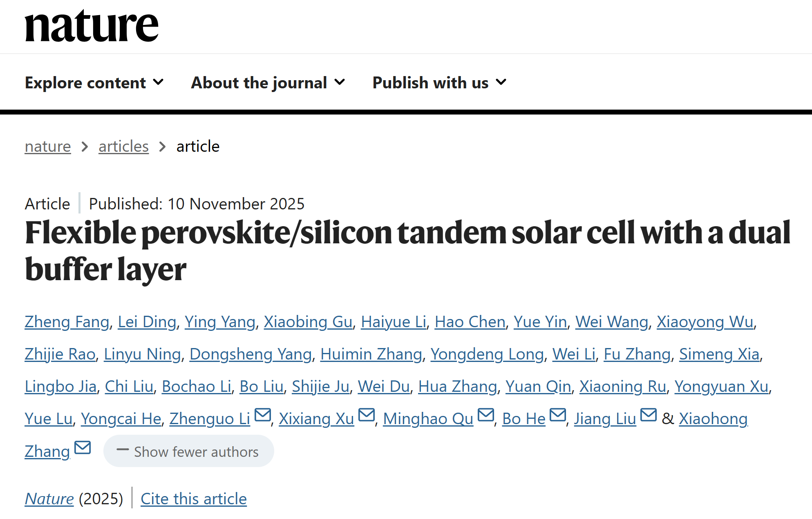Click envelope icon after Minghao Qu
This screenshot has height=519, width=812.
[486, 415]
